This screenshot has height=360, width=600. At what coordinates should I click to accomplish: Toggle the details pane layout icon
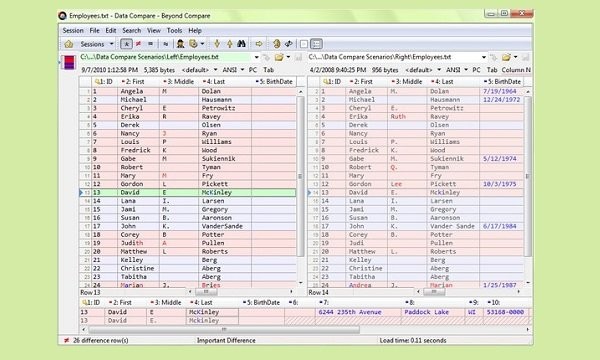point(316,44)
